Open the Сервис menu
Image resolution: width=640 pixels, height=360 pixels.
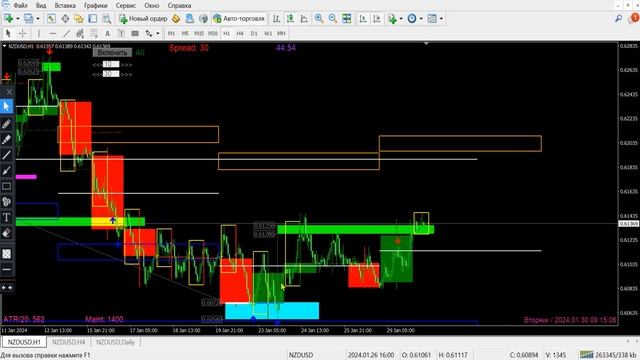(x=126, y=5)
